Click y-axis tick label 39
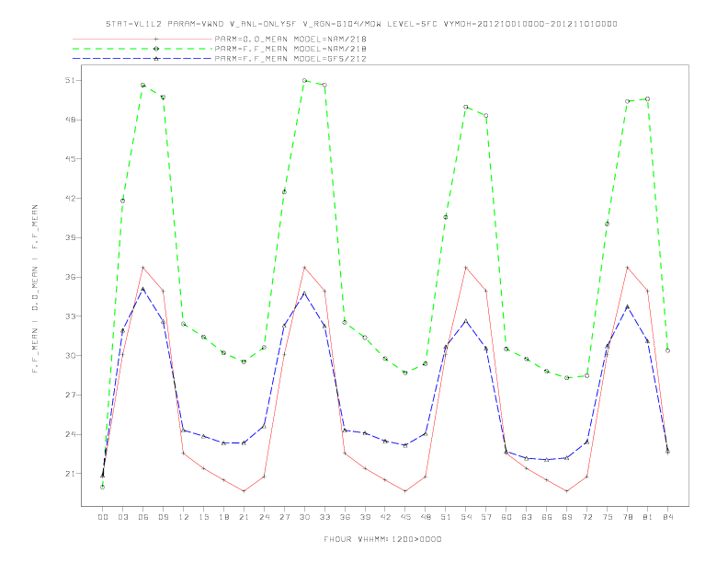The image size is (728, 563). 70,238
